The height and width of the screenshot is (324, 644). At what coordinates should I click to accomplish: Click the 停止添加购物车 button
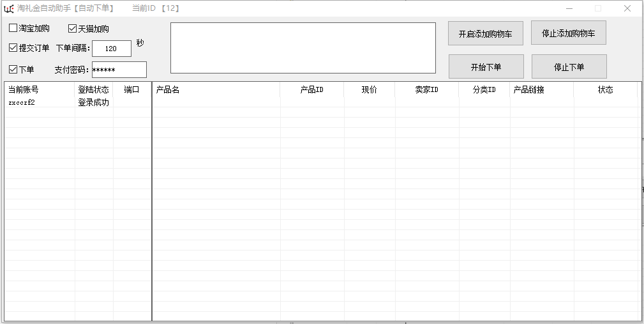tap(569, 33)
